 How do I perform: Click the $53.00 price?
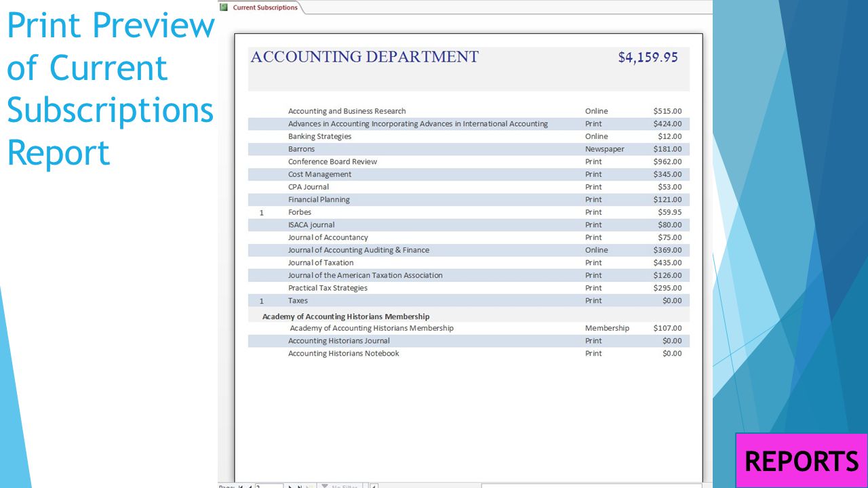click(669, 187)
